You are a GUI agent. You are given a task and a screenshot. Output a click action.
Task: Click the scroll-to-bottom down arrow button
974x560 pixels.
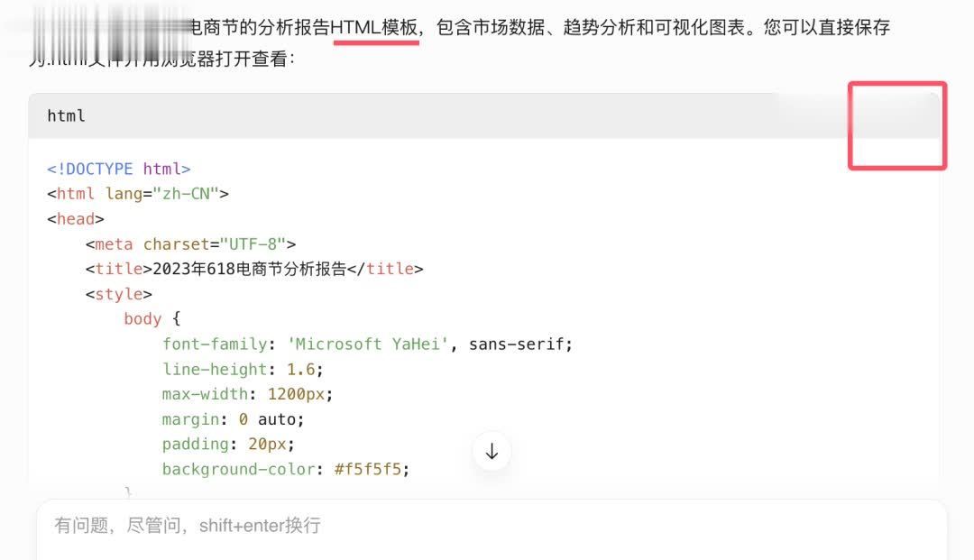point(492,452)
